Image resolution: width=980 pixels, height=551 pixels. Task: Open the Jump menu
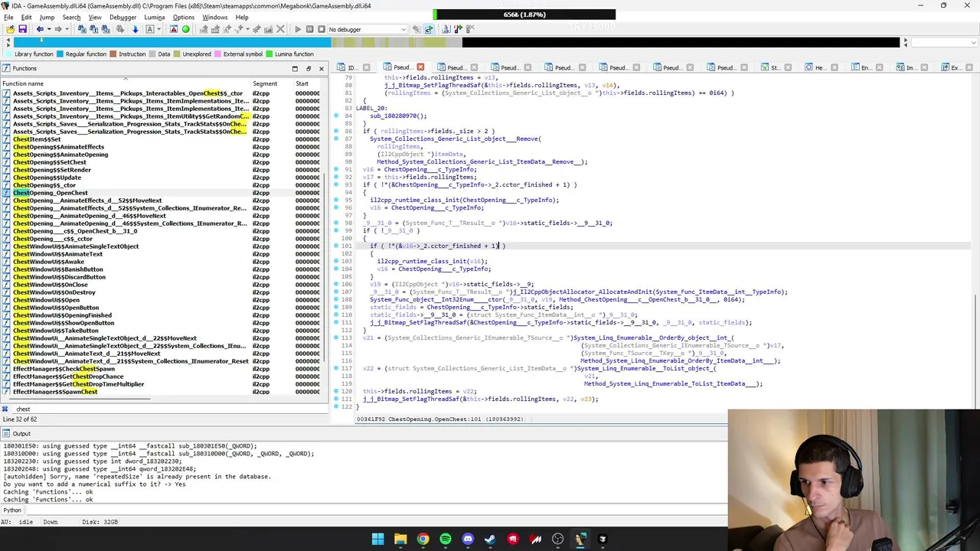(x=47, y=17)
